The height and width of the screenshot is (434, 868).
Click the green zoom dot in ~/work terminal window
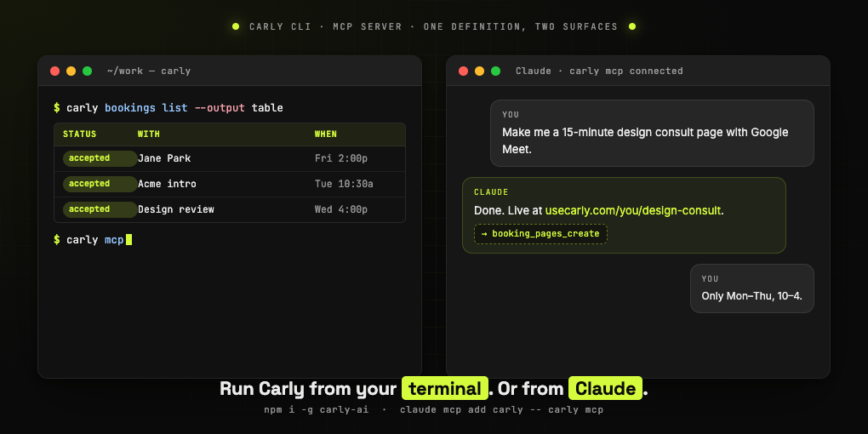pyautogui.click(x=87, y=71)
